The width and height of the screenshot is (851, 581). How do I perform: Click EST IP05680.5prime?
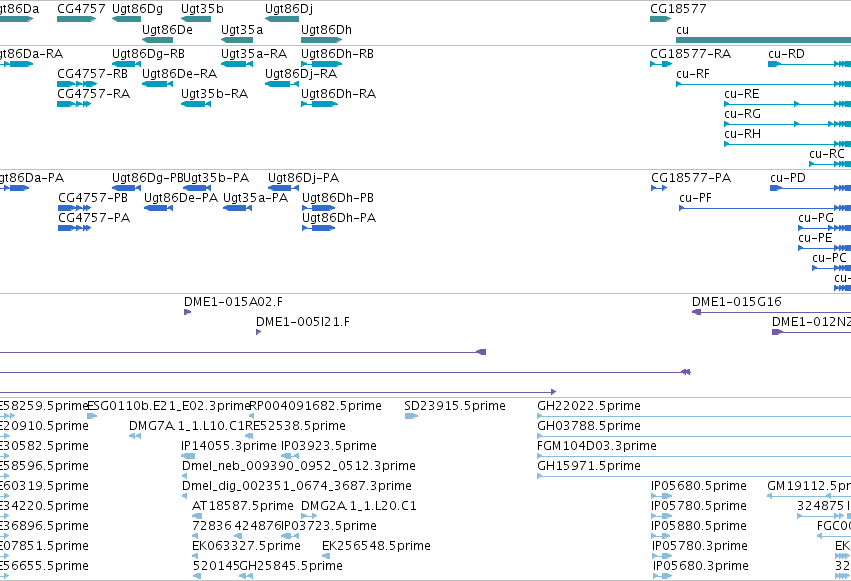click(x=662, y=496)
